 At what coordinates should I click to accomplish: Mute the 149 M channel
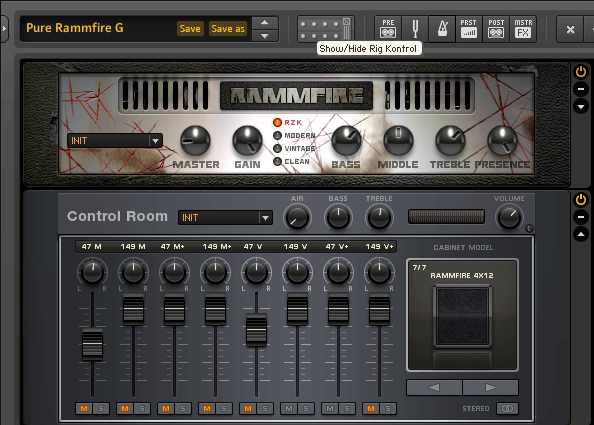125,408
